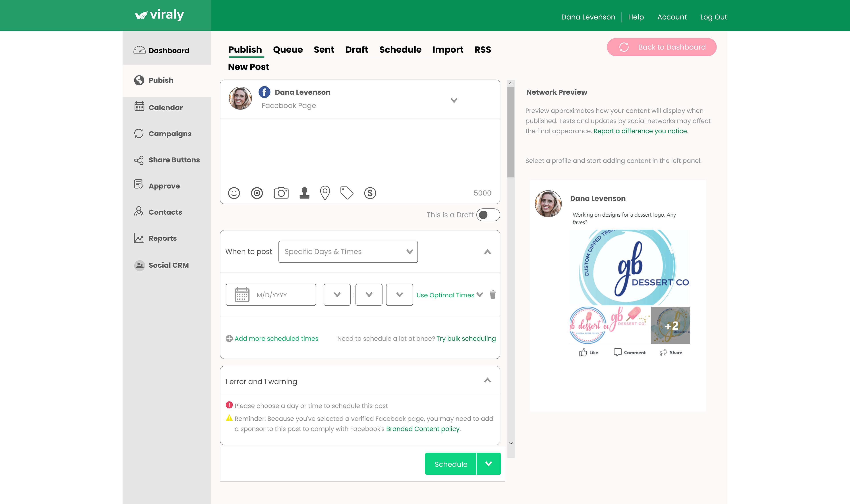Click Comment in the preview post

[x=630, y=352]
